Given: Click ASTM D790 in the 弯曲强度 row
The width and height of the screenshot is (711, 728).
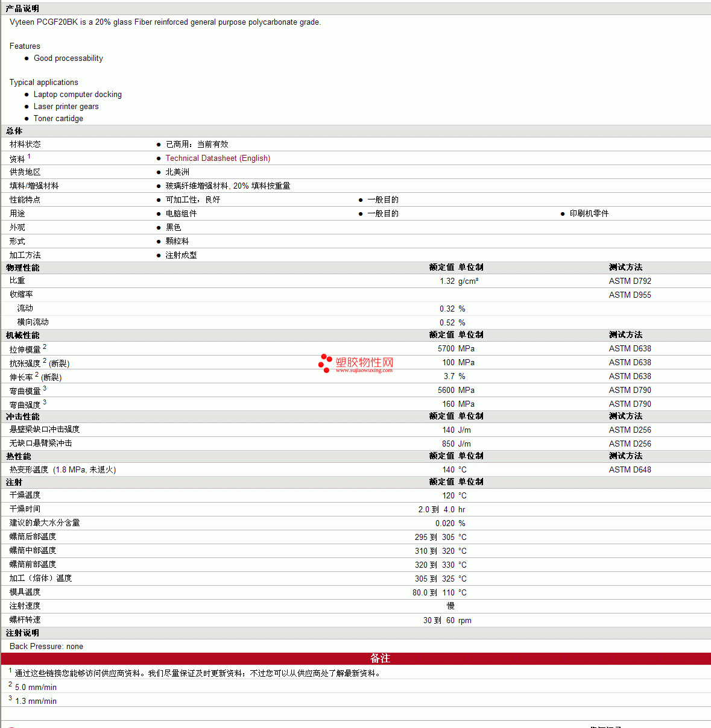Looking at the screenshot, I should (x=630, y=404).
